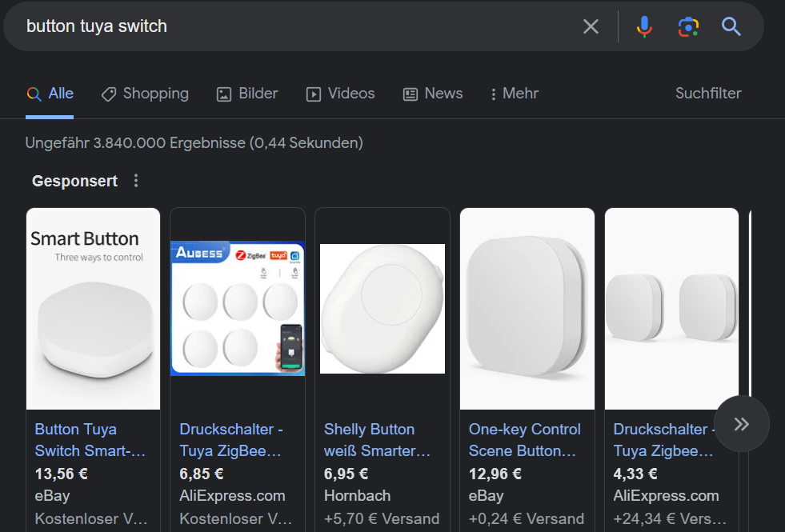Image resolution: width=785 pixels, height=532 pixels.
Task: Open the Suchfilter options
Action: 708,94
